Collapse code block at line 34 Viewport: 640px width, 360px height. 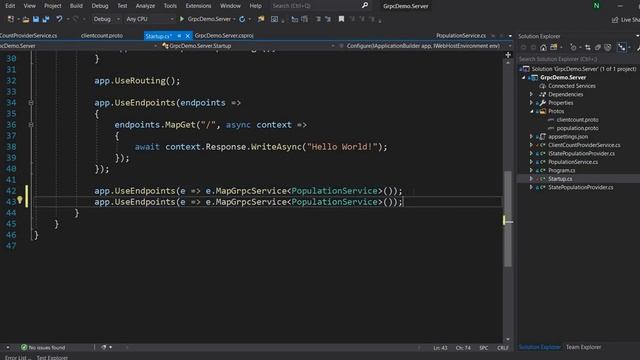31,103
